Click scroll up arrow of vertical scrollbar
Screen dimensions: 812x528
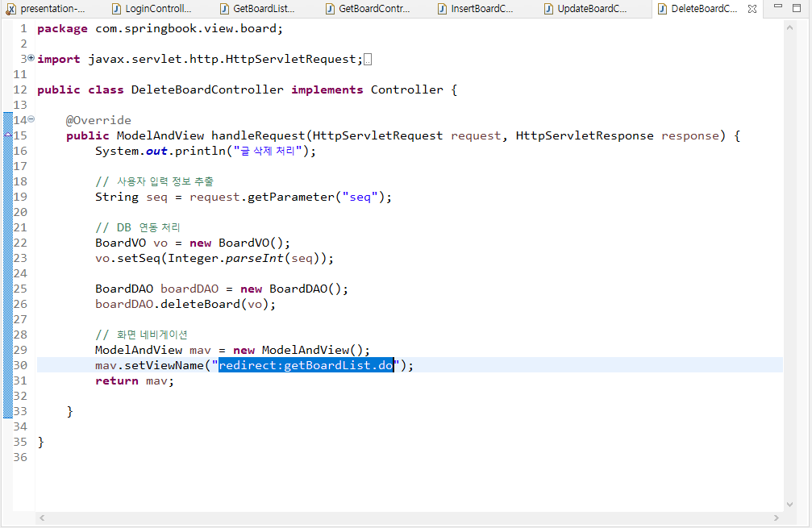click(x=789, y=28)
